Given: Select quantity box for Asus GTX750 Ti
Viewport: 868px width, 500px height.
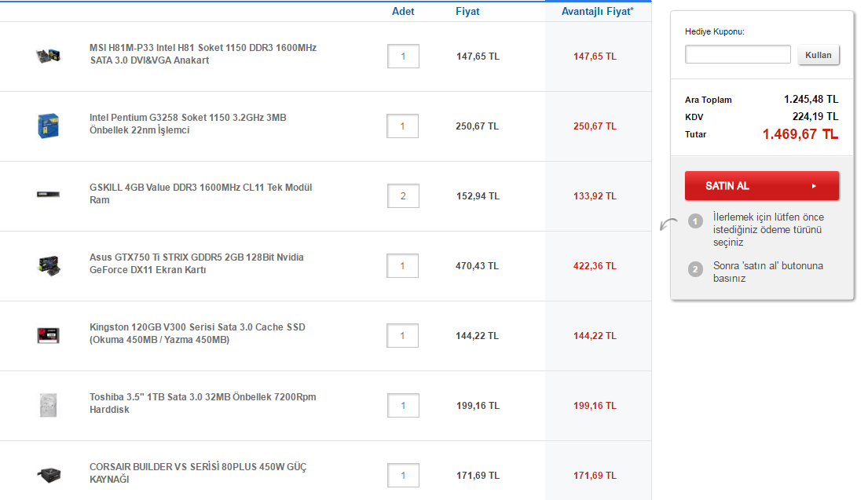Looking at the screenshot, I should tap(402, 265).
